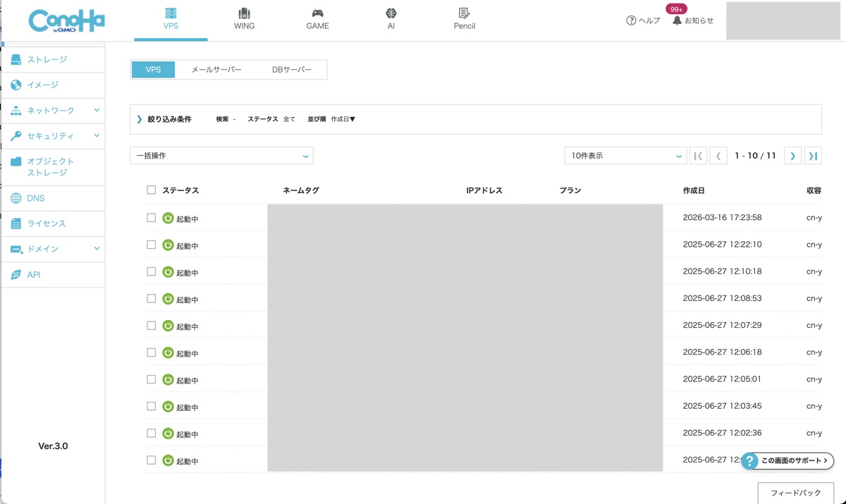Switch to the メールサーバー tab
Image resolution: width=846 pixels, height=504 pixels.
click(x=216, y=70)
